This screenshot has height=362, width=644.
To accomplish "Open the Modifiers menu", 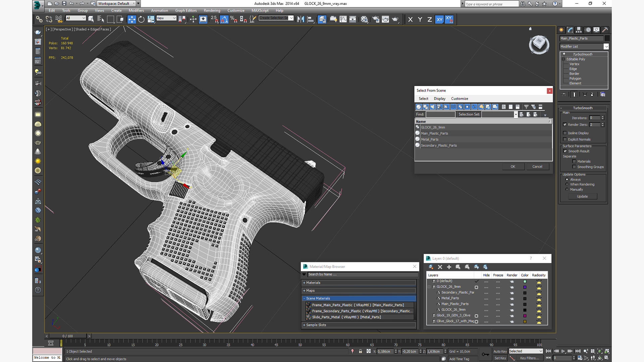I will click(136, 11).
